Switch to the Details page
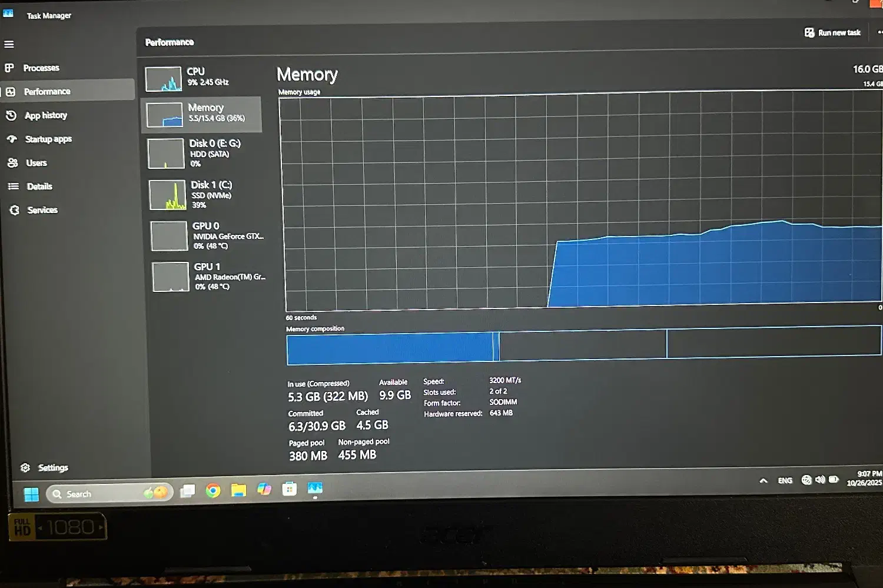 click(39, 187)
